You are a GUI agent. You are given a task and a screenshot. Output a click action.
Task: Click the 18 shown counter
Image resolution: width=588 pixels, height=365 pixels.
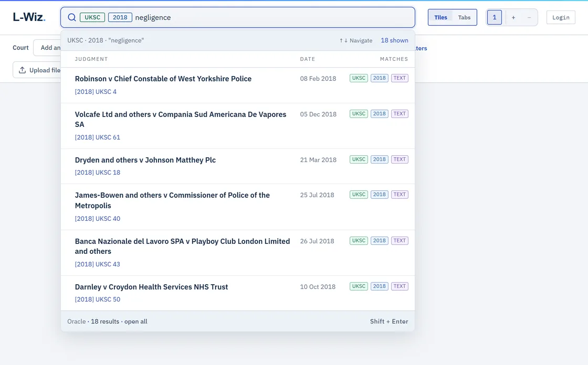coord(394,40)
